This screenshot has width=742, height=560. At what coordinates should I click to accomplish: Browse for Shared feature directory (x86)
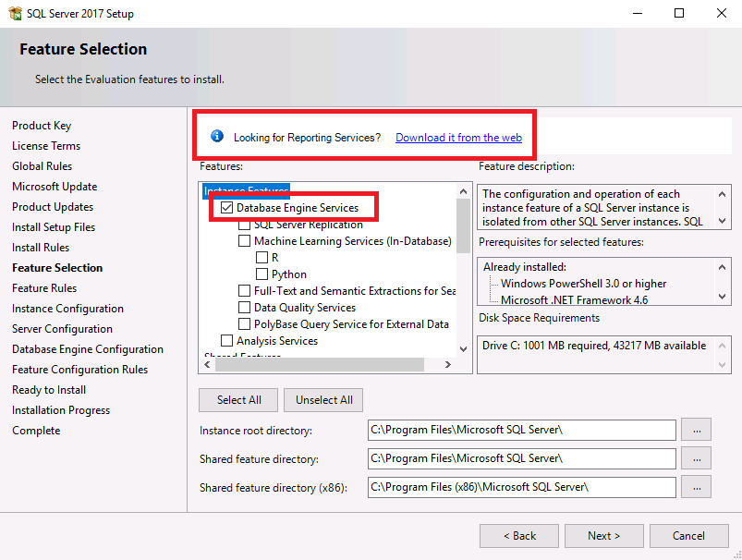tap(696, 487)
